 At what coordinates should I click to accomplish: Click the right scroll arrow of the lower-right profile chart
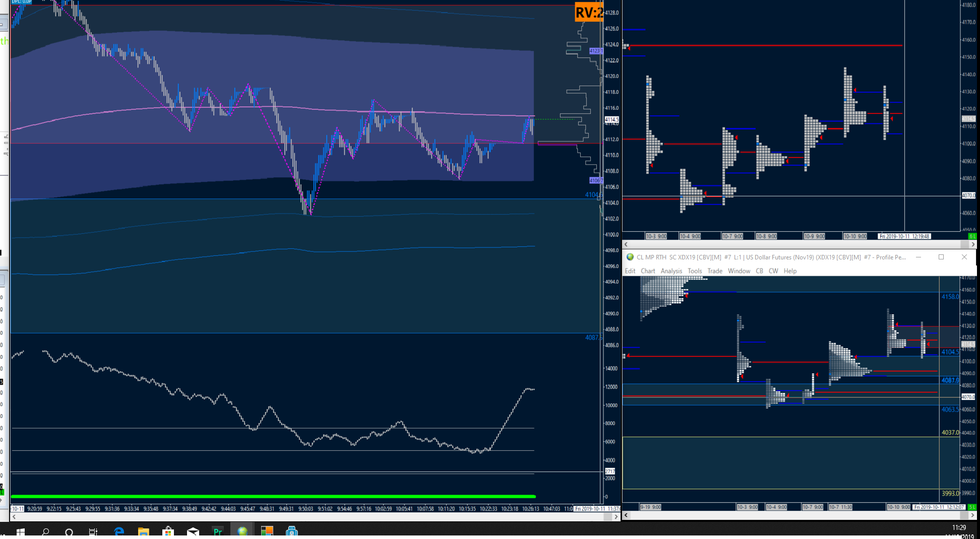(972, 515)
